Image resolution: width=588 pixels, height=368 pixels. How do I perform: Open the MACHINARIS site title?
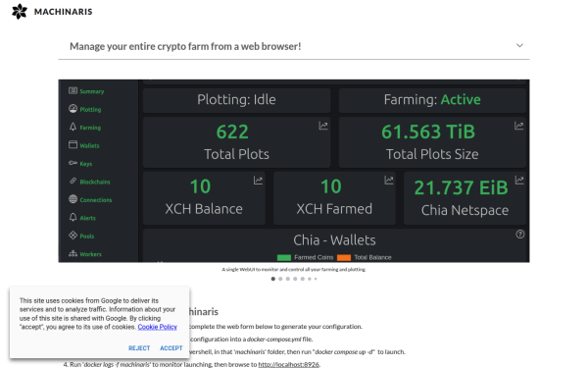click(63, 12)
